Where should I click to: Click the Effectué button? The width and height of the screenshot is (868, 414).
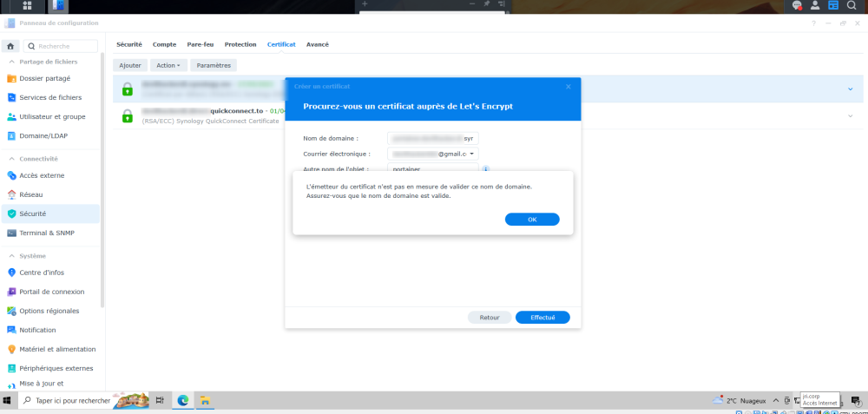point(542,318)
